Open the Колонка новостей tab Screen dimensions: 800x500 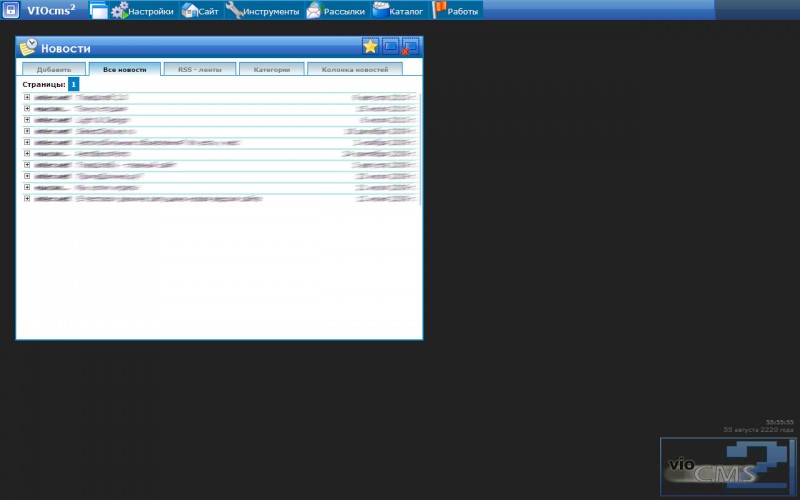[x=355, y=69]
